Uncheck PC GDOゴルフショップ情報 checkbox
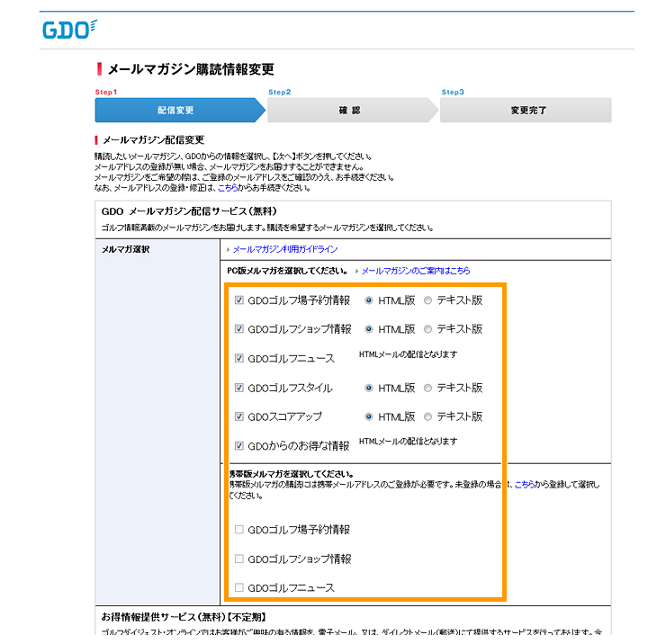657x644 pixels. coord(238,329)
